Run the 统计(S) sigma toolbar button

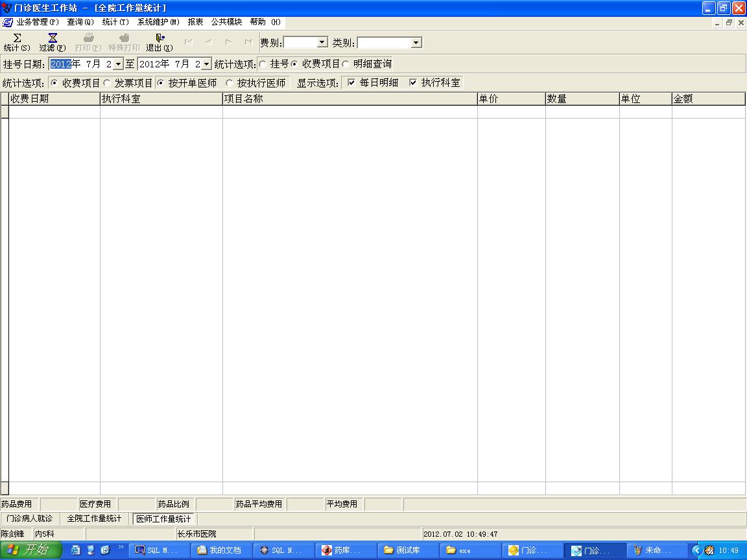(17, 42)
